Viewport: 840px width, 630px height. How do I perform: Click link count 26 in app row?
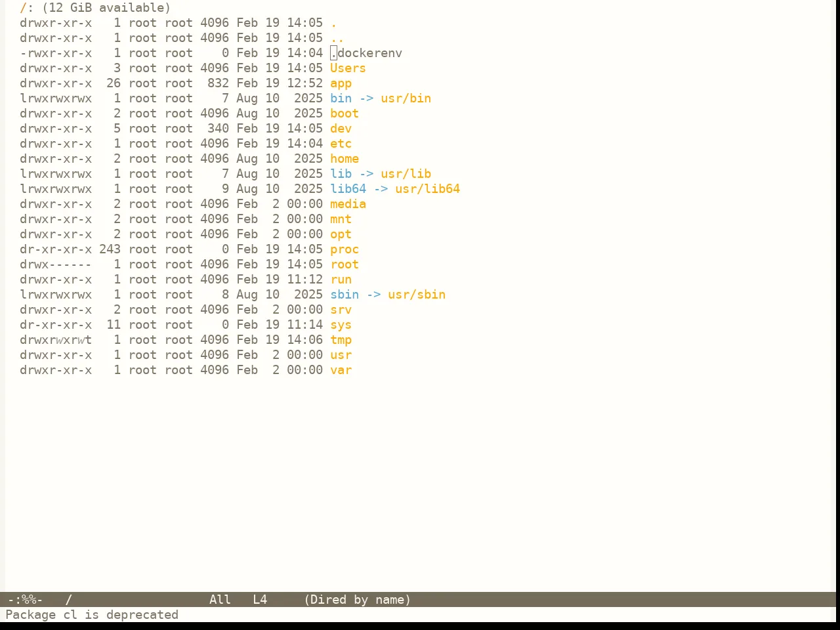(x=114, y=83)
